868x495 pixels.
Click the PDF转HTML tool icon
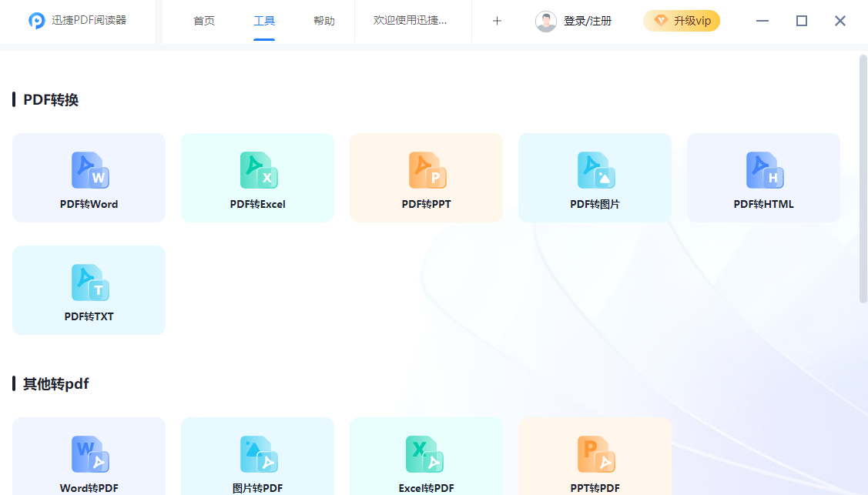point(762,170)
